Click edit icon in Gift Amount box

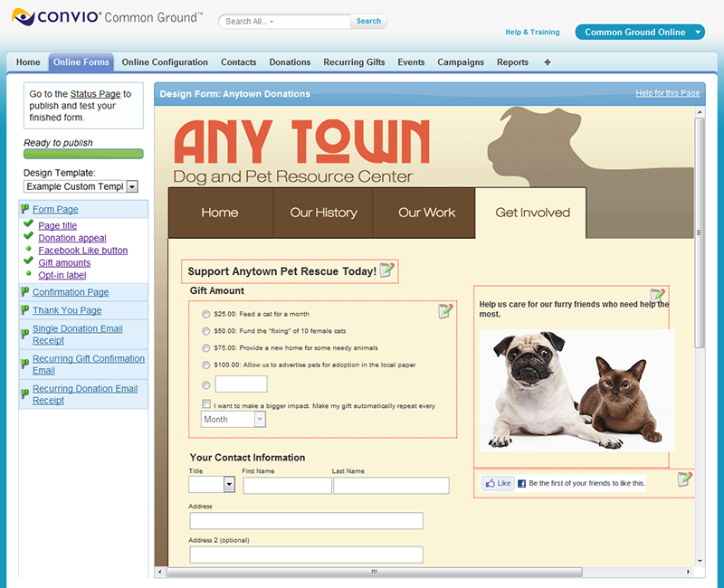pos(445,311)
